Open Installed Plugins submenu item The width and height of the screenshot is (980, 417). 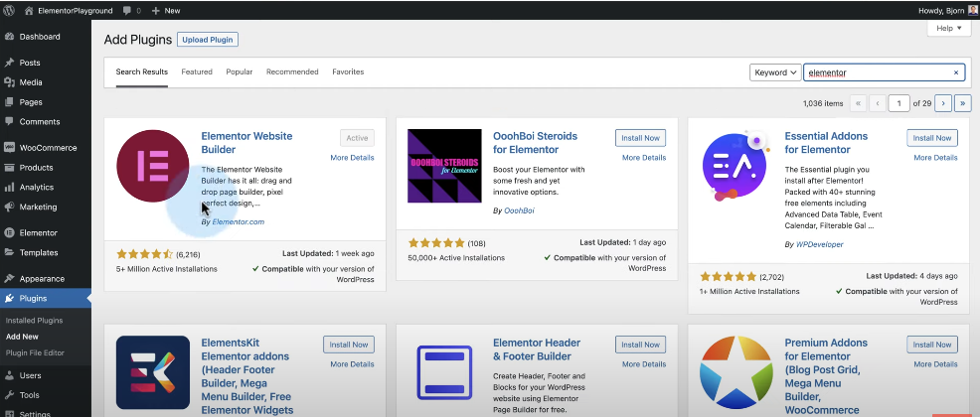tap(35, 321)
